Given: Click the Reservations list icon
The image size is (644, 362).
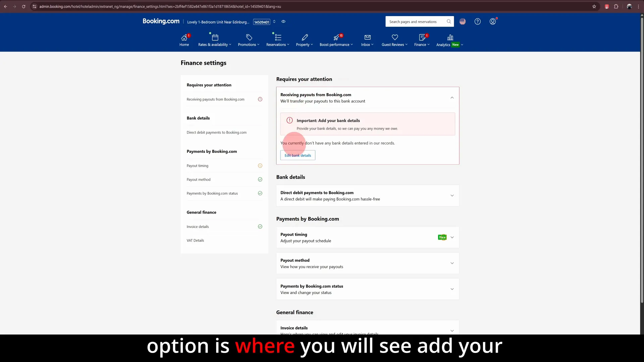Looking at the screenshot, I should coord(278,37).
